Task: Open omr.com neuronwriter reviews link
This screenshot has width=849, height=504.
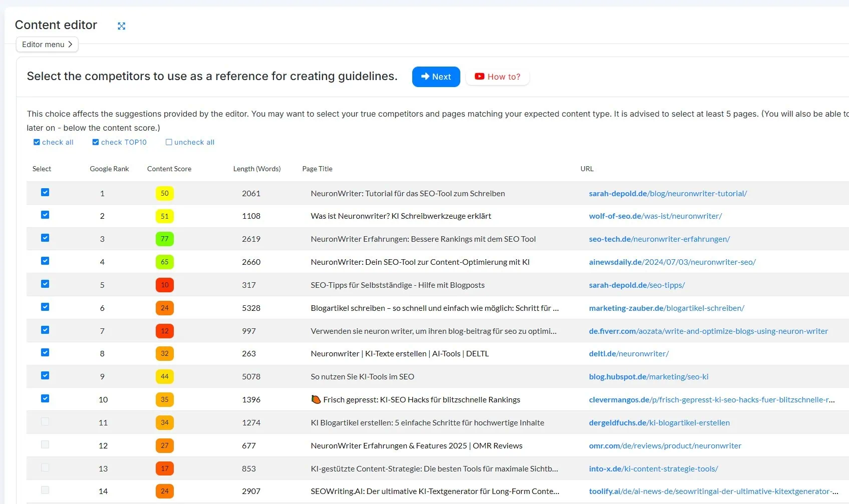Action: pos(665,446)
